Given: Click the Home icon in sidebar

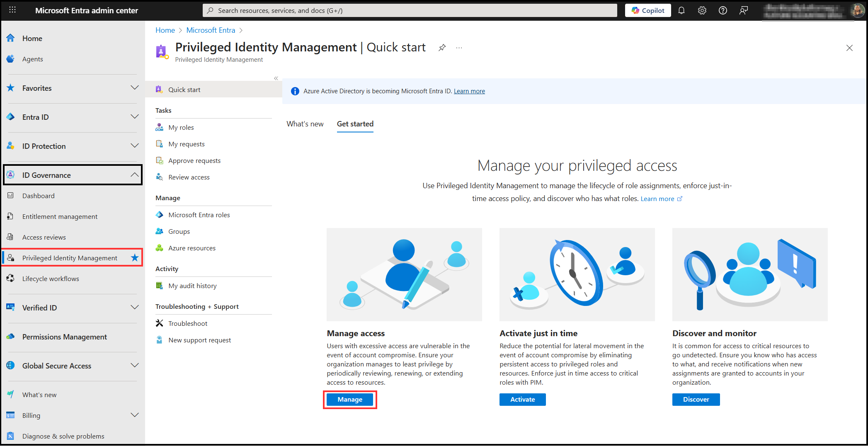Looking at the screenshot, I should coord(11,38).
